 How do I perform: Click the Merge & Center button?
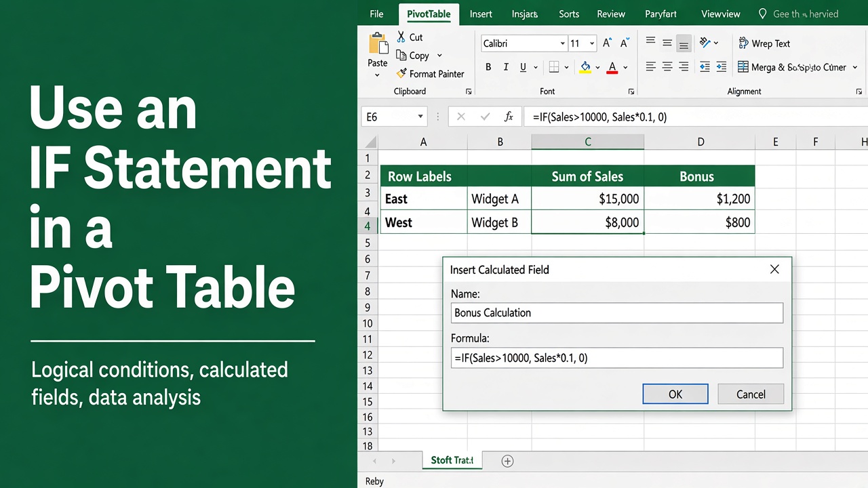(x=791, y=67)
